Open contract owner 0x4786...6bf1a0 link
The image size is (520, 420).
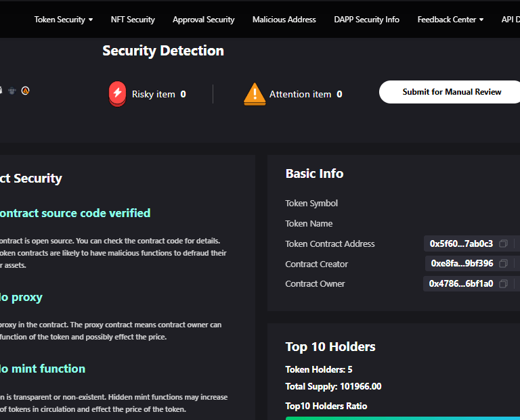coord(461,284)
